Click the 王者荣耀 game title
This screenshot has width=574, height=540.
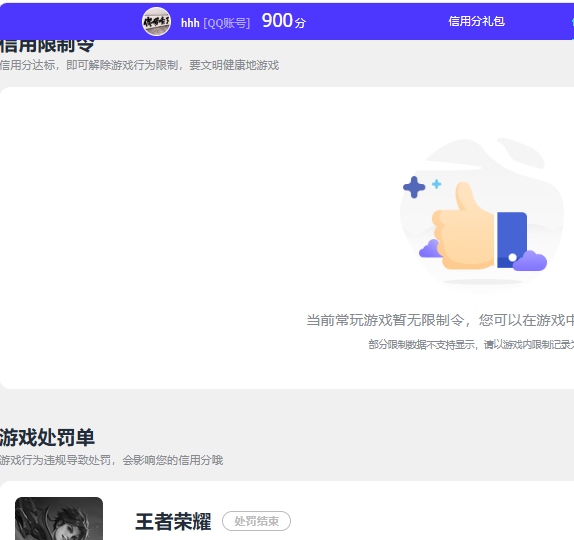coord(173,521)
